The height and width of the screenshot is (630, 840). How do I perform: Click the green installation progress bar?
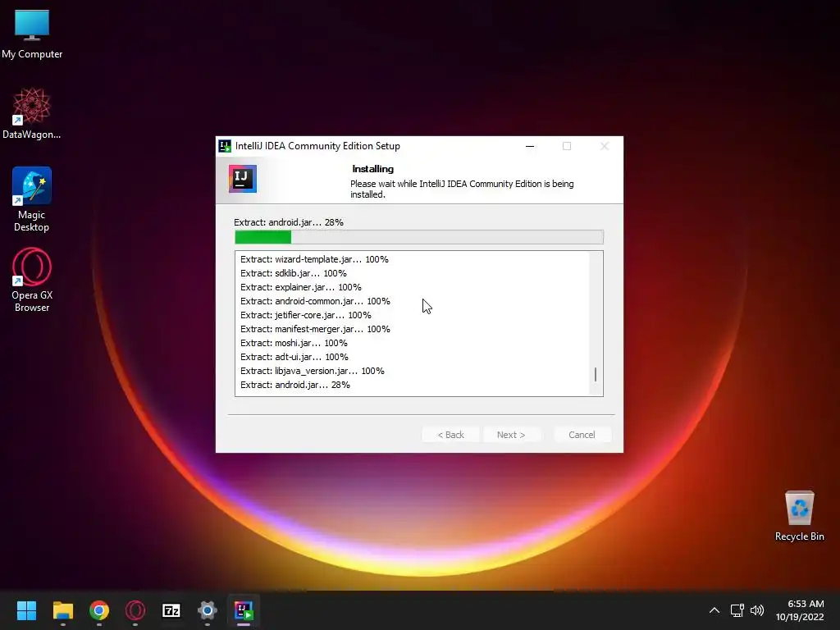tap(419, 237)
